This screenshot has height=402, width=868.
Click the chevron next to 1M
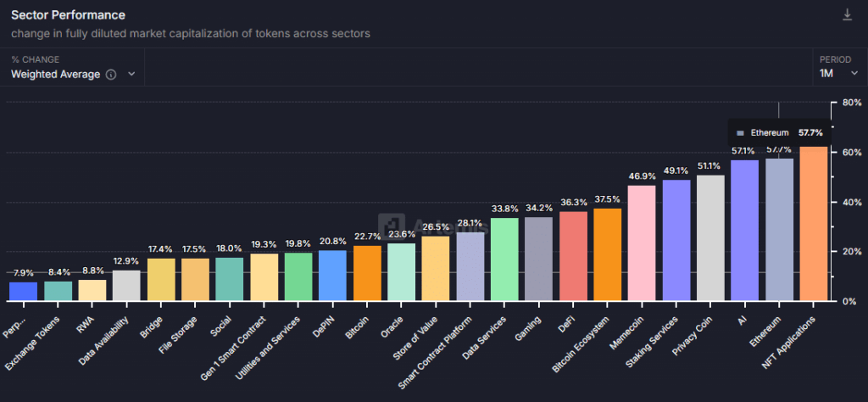tap(854, 74)
